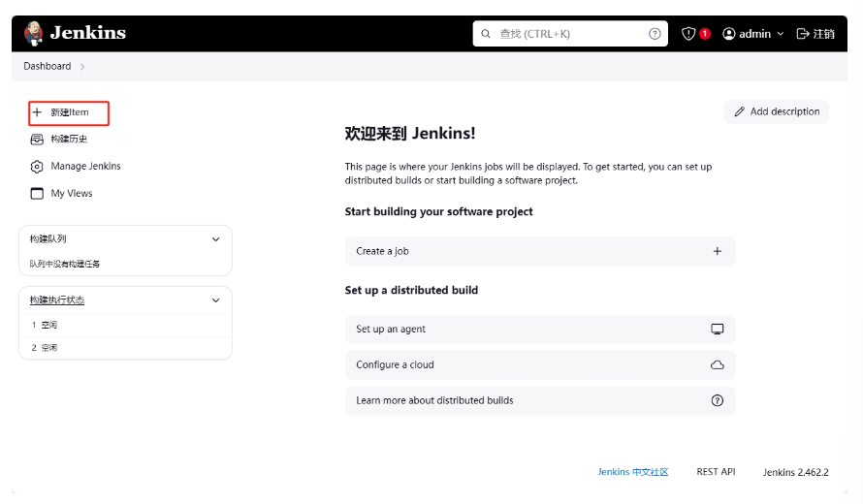The width and height of the screenshot is (863, 504).
Task: Click the pencil icon in Add description
Action: coord(740,111)
